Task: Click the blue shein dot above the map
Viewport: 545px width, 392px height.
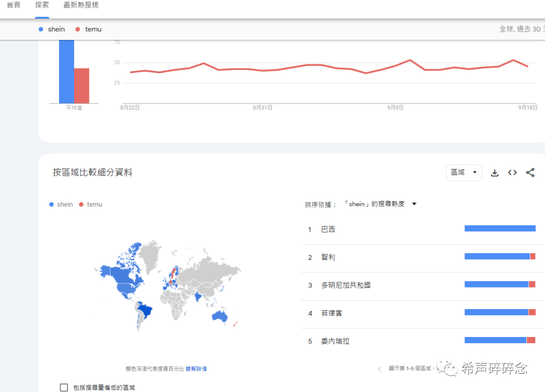Action: pyautogui.click(x=51, y=204)
